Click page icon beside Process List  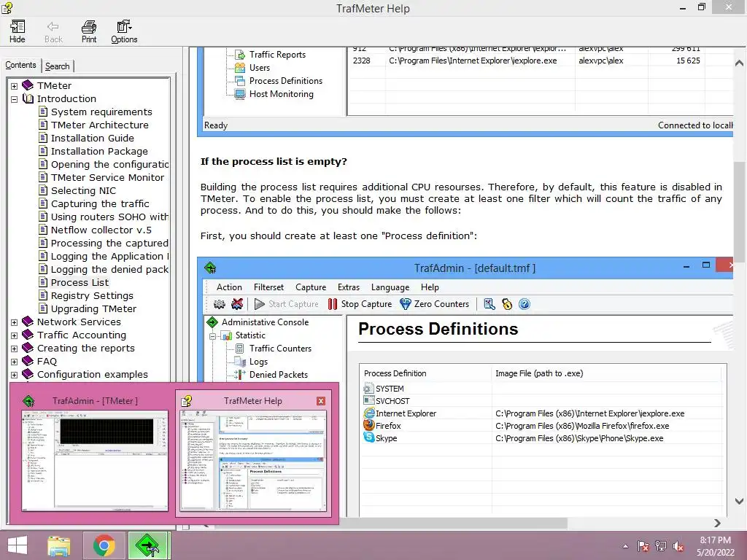43,282
